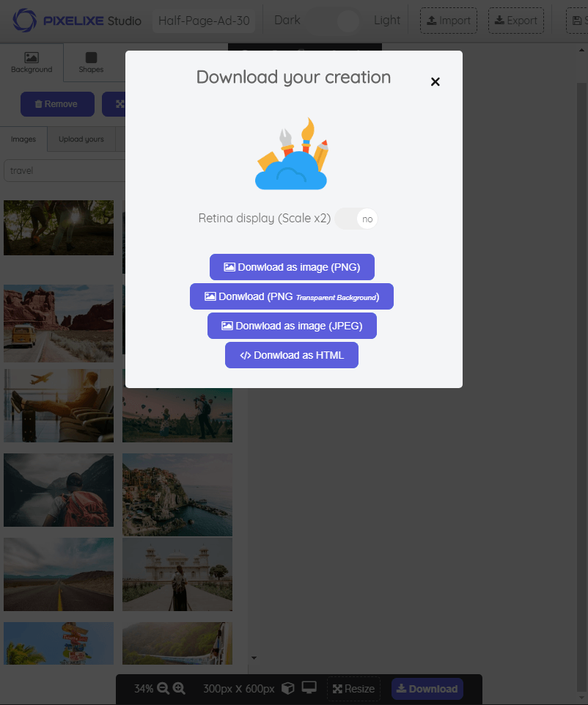
Task: Click the desktop monitor preview icon
Action: click(309, 687)
